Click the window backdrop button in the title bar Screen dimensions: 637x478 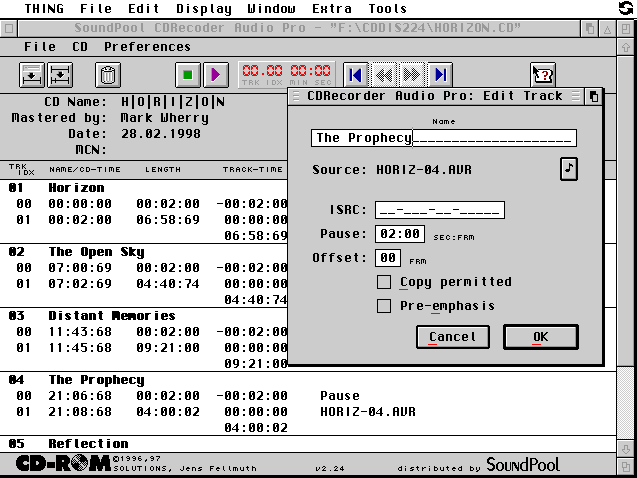(589, 28)
